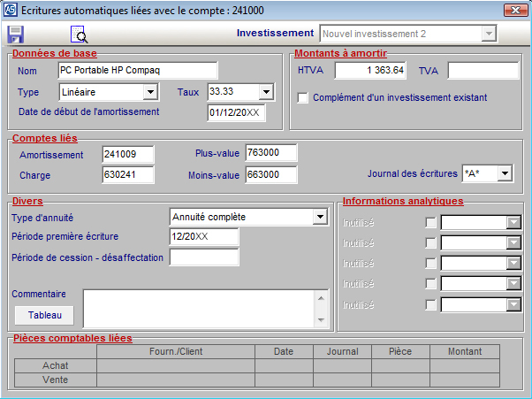
Task: Click the Plus-value account field
Action: pos(270,154)
